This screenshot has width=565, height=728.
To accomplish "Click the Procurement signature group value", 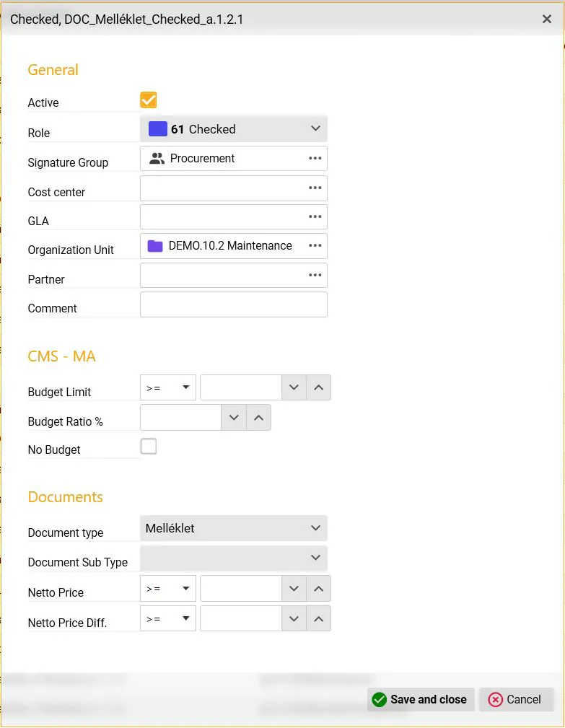I will click(x=203, y=158).
